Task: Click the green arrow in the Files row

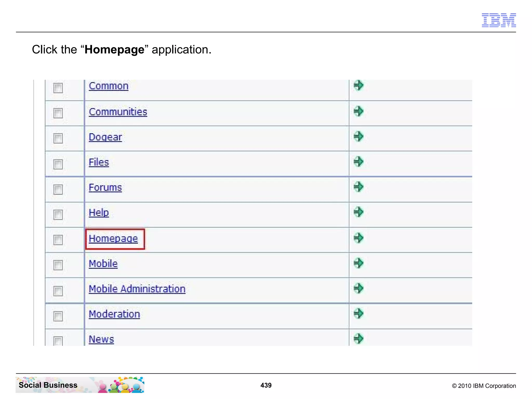Action: (x=358, y=161)
